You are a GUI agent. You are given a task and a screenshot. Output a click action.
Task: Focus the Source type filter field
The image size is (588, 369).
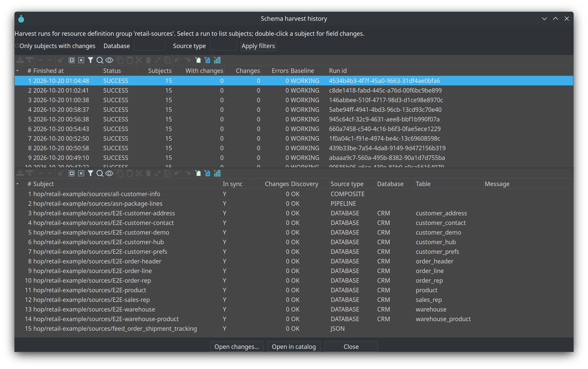point(223,46)
